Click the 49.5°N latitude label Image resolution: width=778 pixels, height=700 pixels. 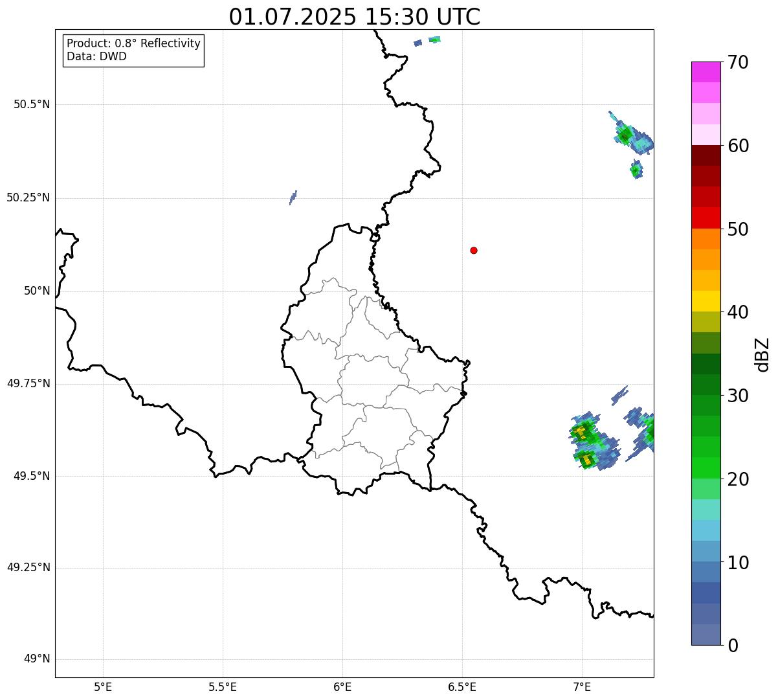32,476
